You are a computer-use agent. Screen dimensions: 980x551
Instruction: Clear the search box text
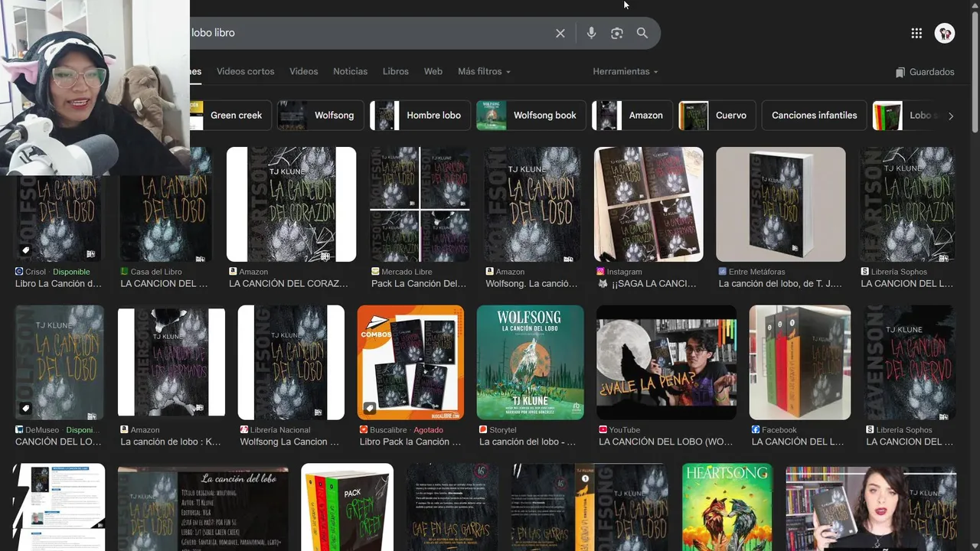point(560,33)
